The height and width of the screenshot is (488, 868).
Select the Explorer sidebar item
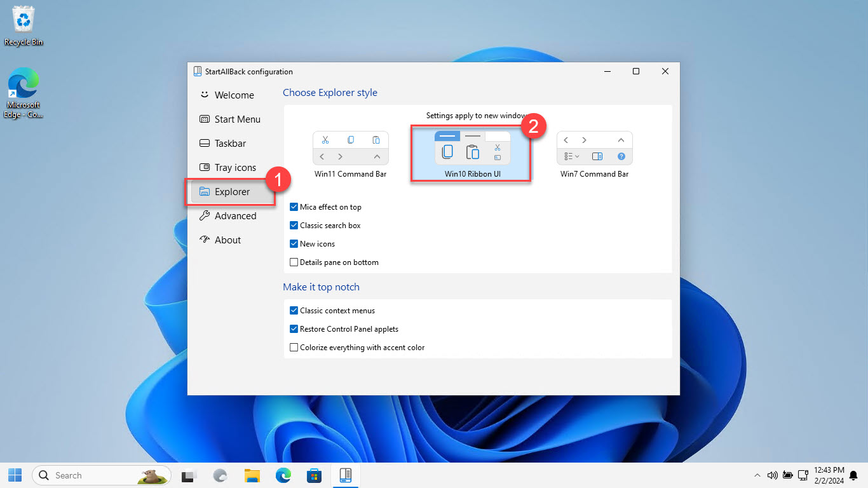(233, 192)
